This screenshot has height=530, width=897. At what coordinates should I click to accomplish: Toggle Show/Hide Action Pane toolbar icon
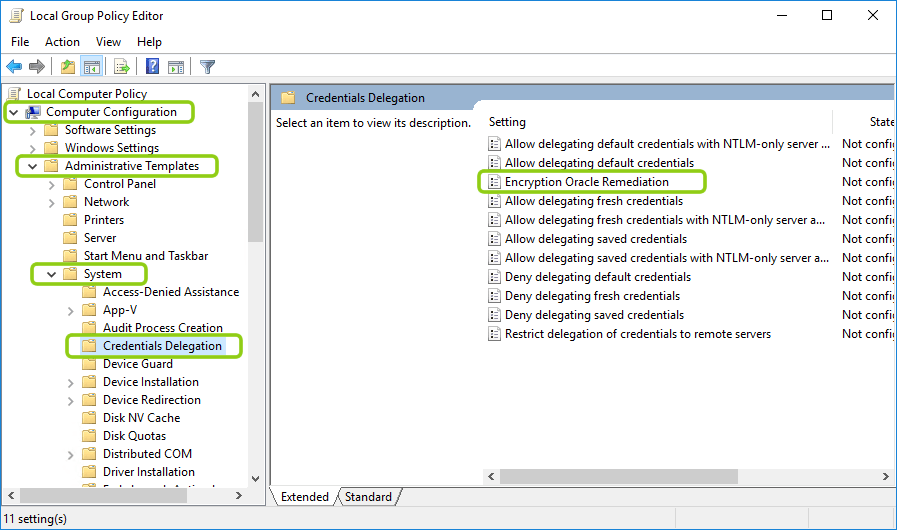pos(176,67)
